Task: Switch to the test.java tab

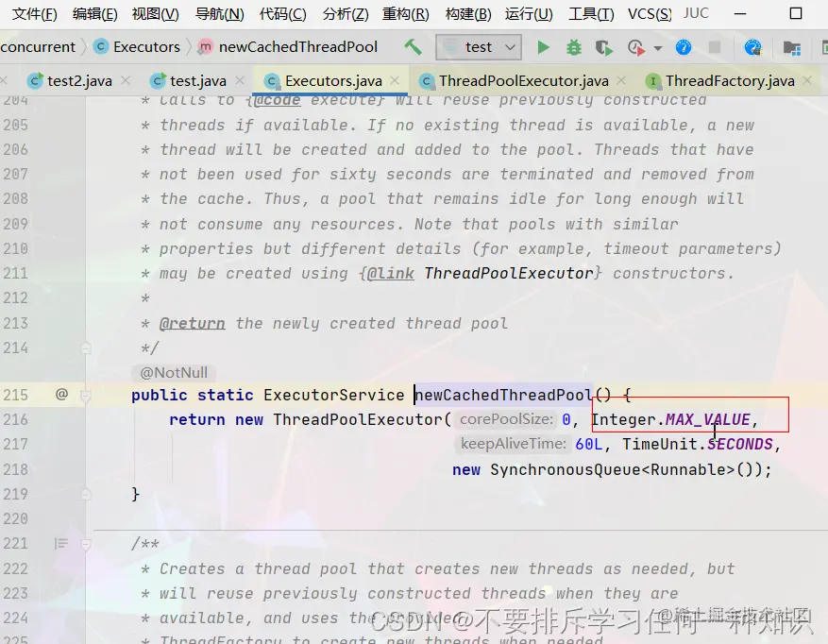Action: click(197, 81)
